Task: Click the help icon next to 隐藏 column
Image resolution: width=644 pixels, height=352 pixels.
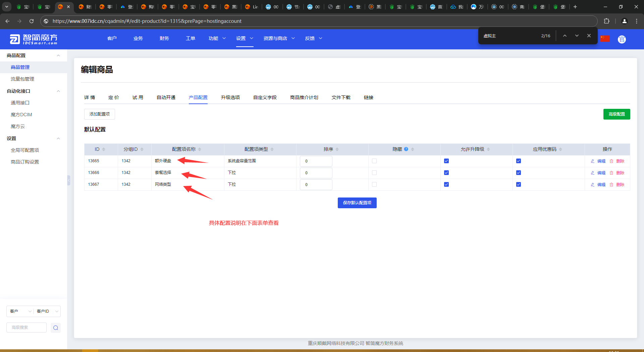Action: click(x=406, y=149)
